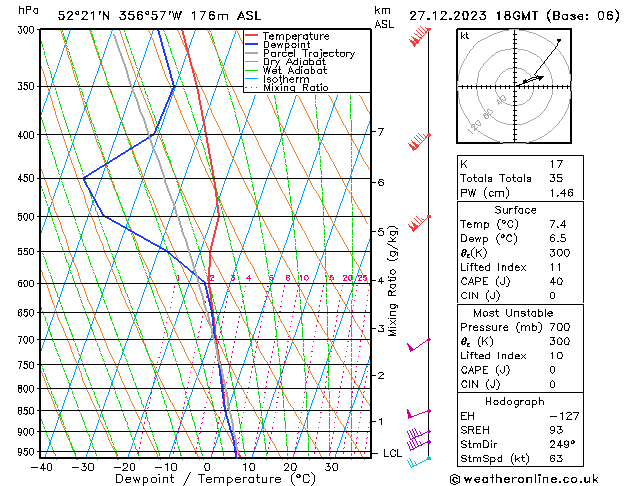Click the Most Unstable Lifted Index value 10
This screenshot has width=629, height=486.
point(556,356)
